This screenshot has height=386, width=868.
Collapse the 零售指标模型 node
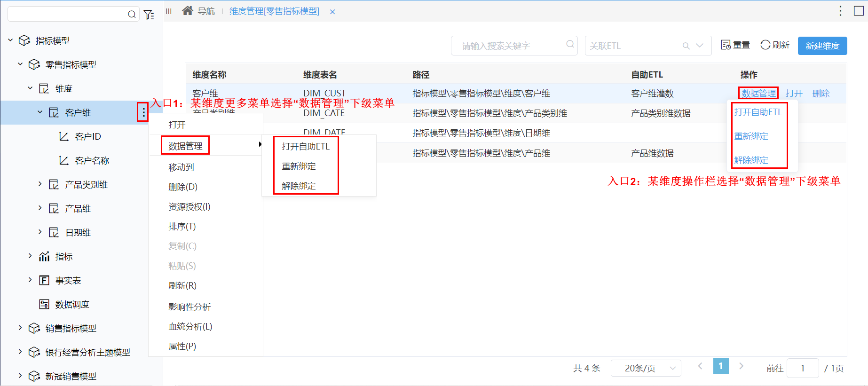20,64
